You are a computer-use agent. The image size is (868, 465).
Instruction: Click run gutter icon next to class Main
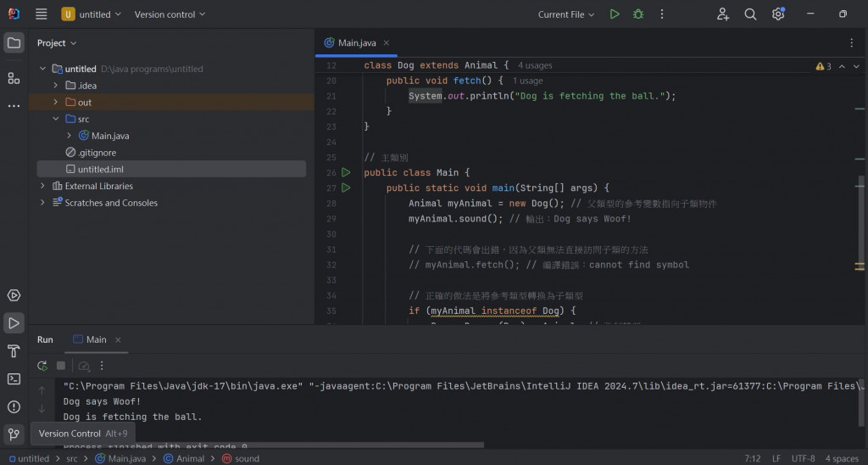(x=346, y=172)
